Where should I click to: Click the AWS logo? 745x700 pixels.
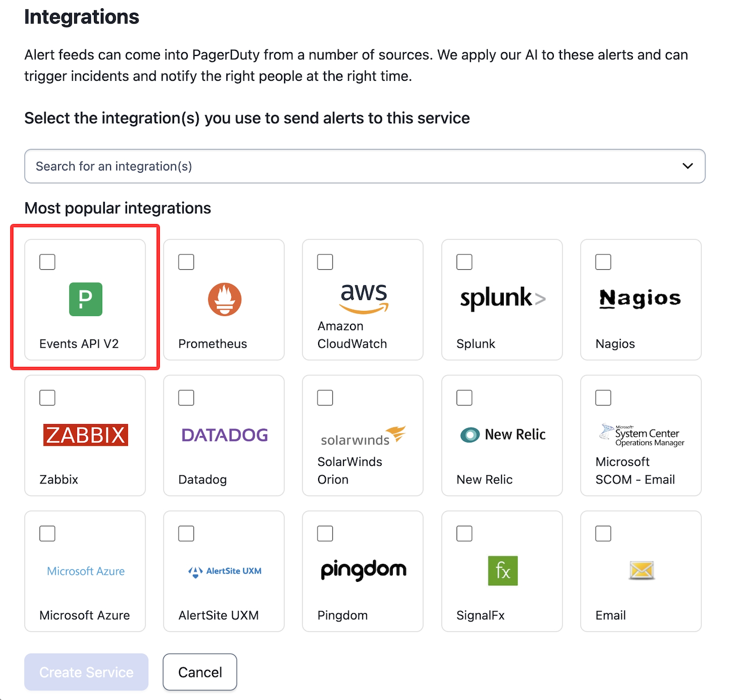tap(364, 298)
